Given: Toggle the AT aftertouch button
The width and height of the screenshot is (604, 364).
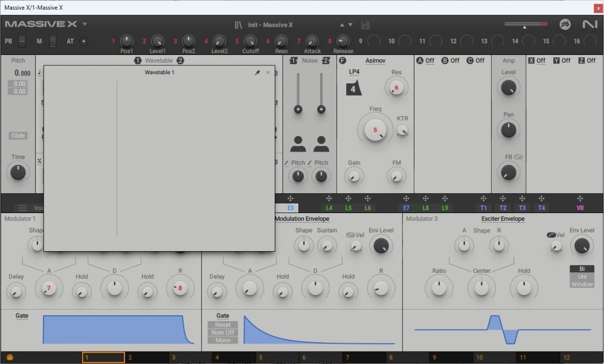Looking at the screenshot, I should (x=83, y=41).
